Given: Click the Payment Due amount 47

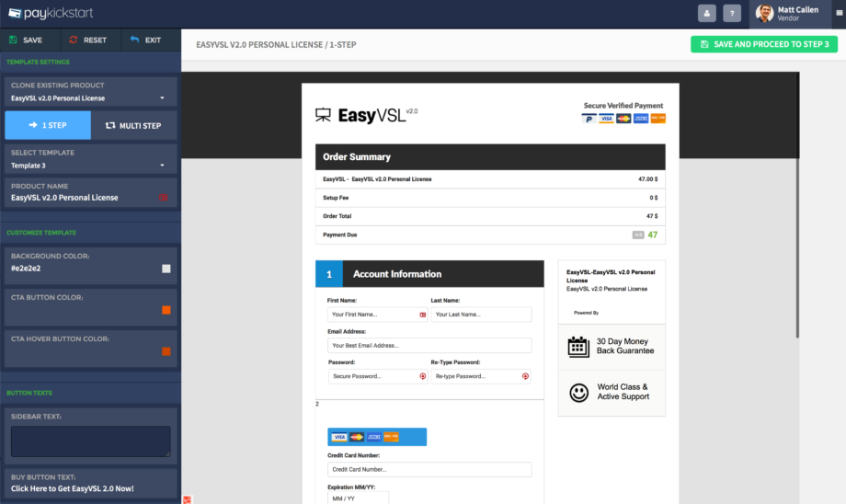Looking at the screenshot, I should point(653,235).
